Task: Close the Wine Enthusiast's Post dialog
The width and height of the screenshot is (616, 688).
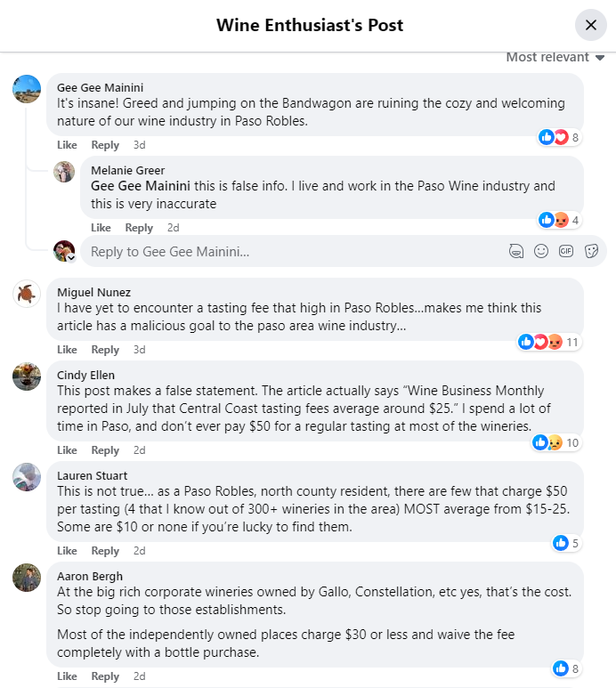Action: click(590, 25)
